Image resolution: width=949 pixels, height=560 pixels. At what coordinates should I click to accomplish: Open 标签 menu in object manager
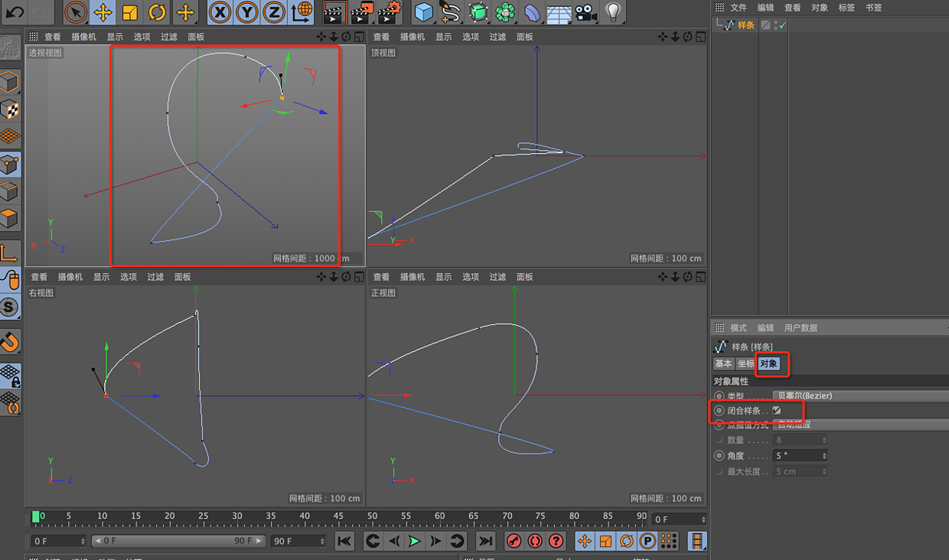[x=846, y=7]
